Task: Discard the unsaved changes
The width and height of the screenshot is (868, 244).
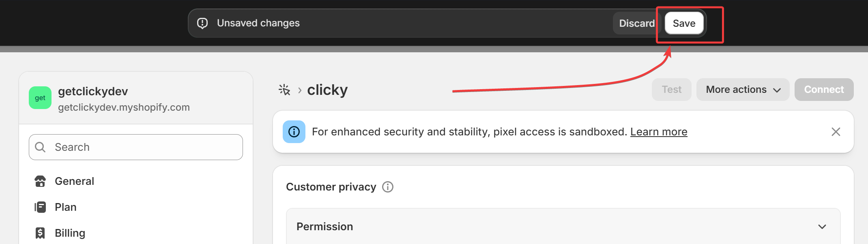Action: click(636, 24)
